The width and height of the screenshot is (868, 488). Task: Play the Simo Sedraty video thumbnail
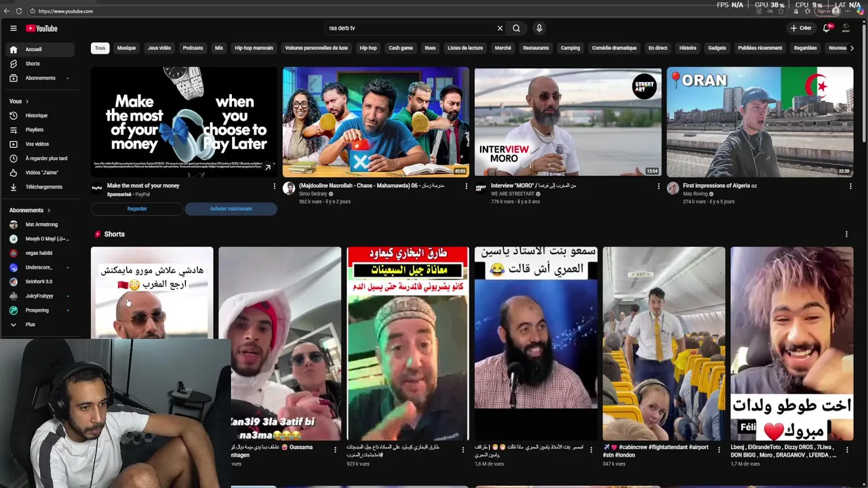[x=376, y=122]
